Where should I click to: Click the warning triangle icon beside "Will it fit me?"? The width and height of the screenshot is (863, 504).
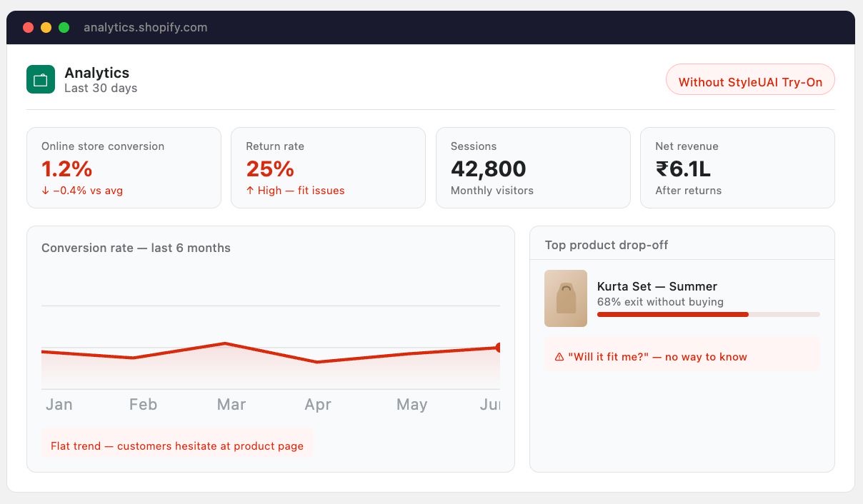tap(559, 357)
